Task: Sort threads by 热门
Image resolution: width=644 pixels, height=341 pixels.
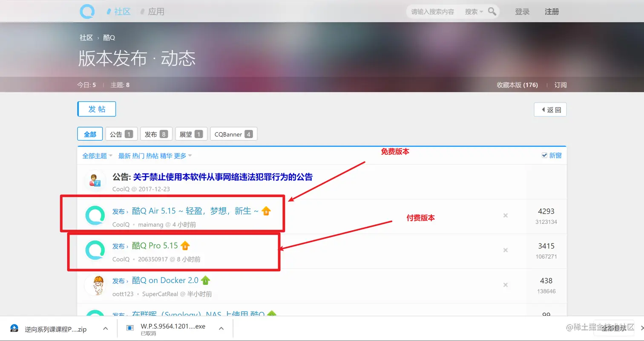Action: coord(138,156)
